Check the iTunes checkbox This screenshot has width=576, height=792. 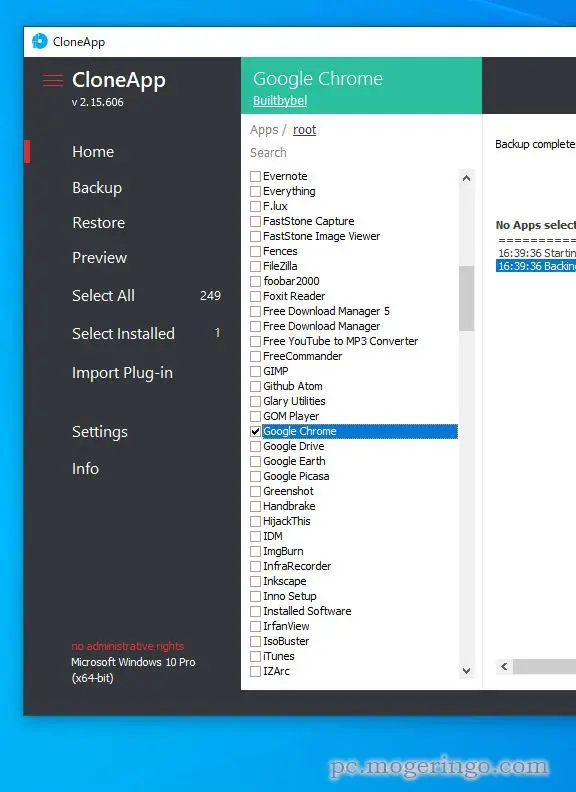[256, 656]
